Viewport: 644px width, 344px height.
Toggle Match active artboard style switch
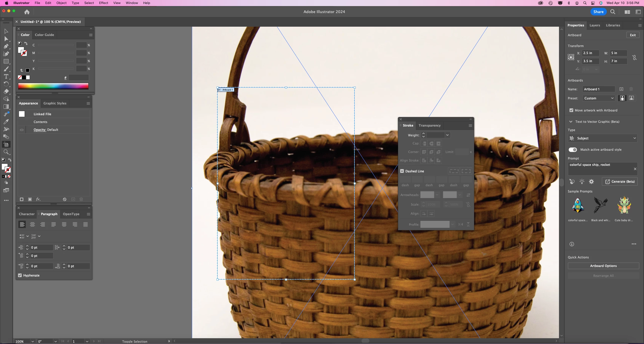[x=573, y=150]
